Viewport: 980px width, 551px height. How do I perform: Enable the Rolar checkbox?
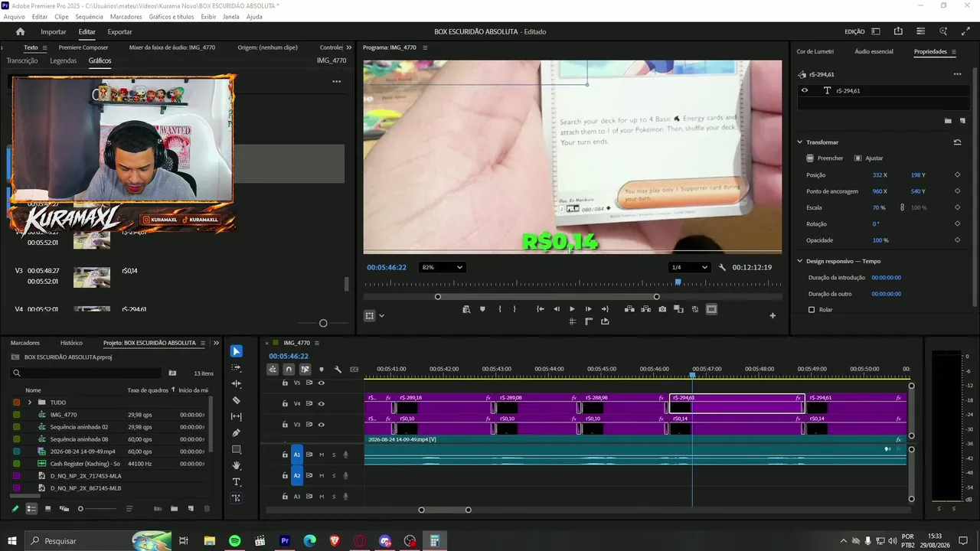pyautogui.click(x=812, y=310)
